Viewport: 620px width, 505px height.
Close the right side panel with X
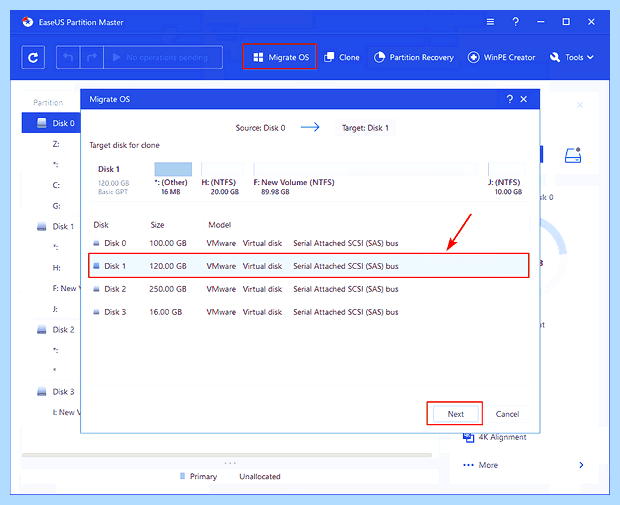point(580,105)
